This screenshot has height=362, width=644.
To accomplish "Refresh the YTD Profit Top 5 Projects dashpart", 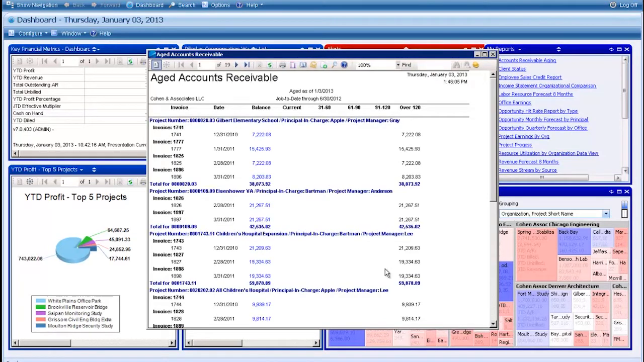I will point(130,182).
